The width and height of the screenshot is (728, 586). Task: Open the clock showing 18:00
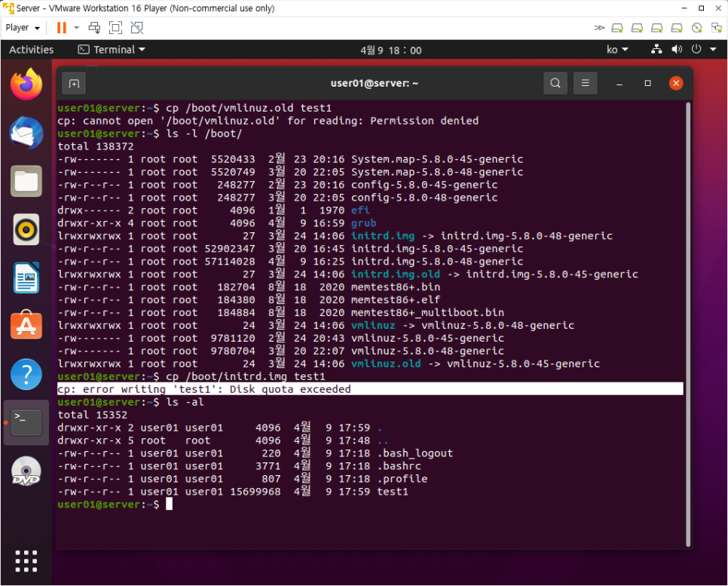391,51
